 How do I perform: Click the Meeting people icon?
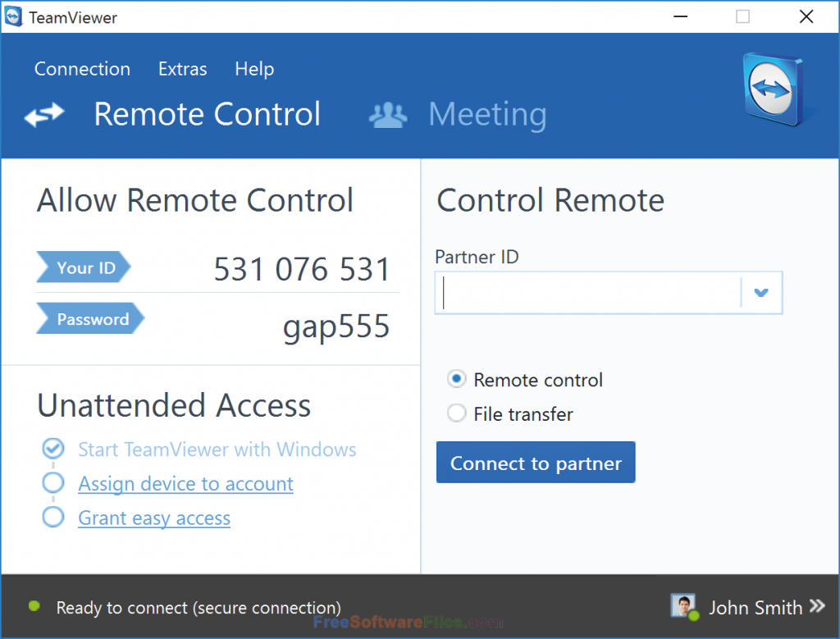(387, 115)
